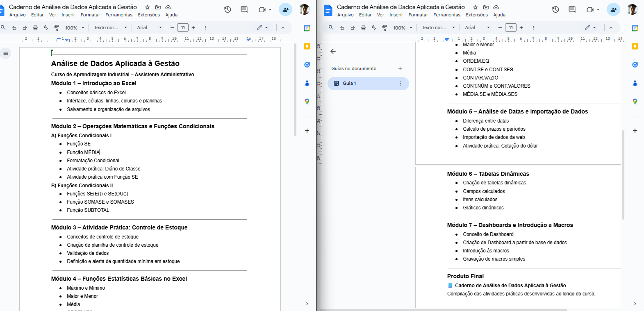Open Contacts in left window side panel

307,83
